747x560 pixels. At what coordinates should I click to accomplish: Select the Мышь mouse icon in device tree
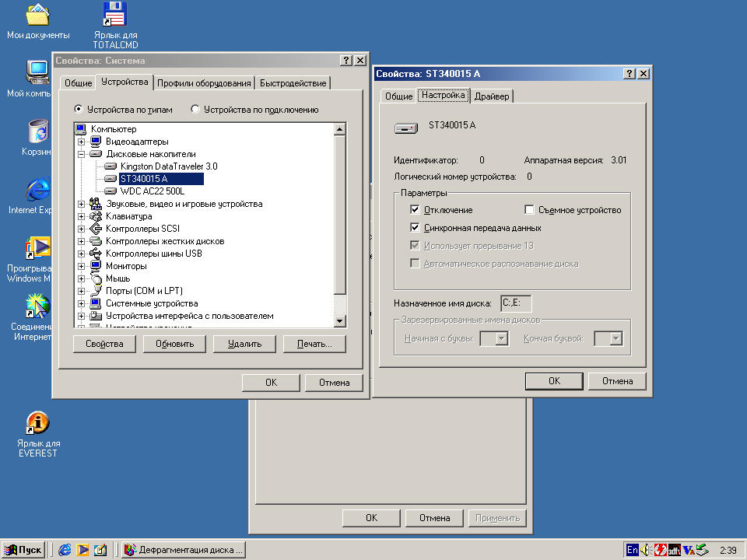tap(95, 278)
